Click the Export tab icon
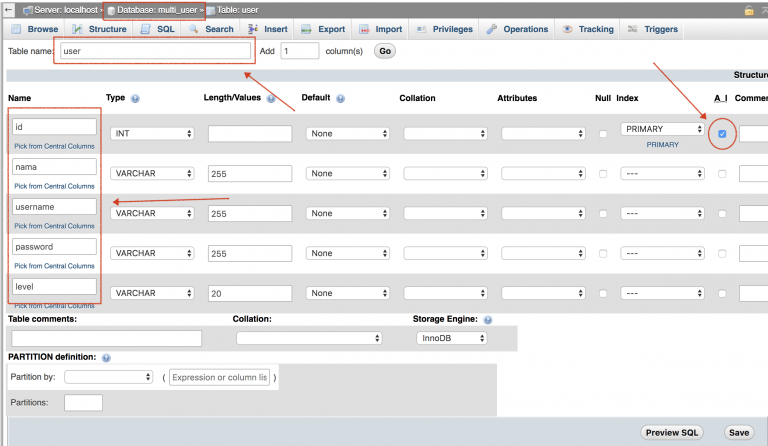The image size is (768, 446). 306,29
